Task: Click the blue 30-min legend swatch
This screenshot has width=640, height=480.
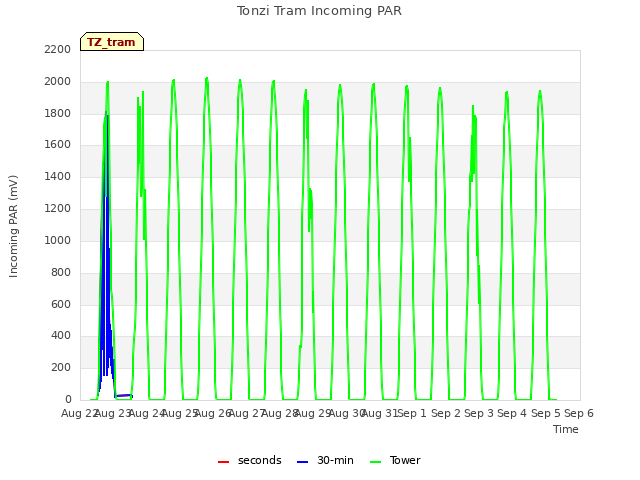Action: point(302,462)
